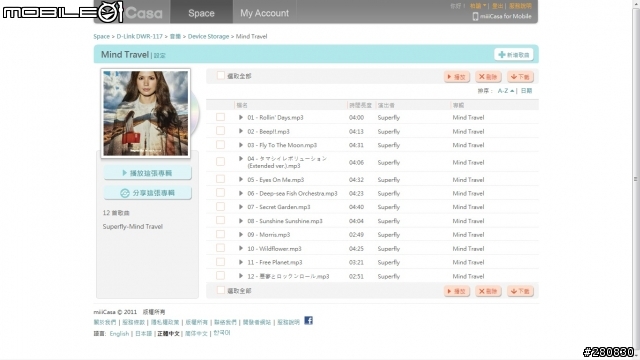Image resolution: width=640 pixels, height=360 pixels.
Task: Click the top orange play button
Action: click(x=457, y=77)
